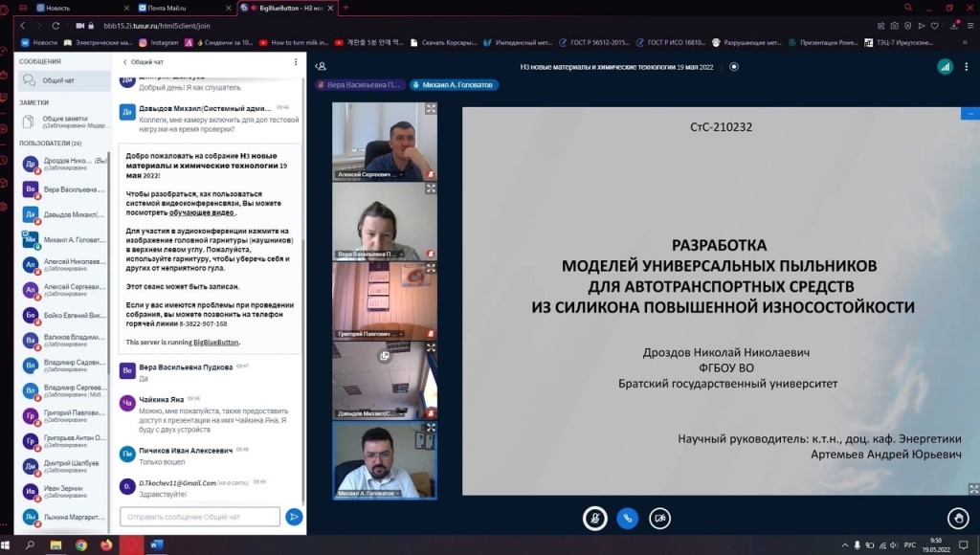Leave audio with the blue phone button
980x555 pixels.
[628, 518]
